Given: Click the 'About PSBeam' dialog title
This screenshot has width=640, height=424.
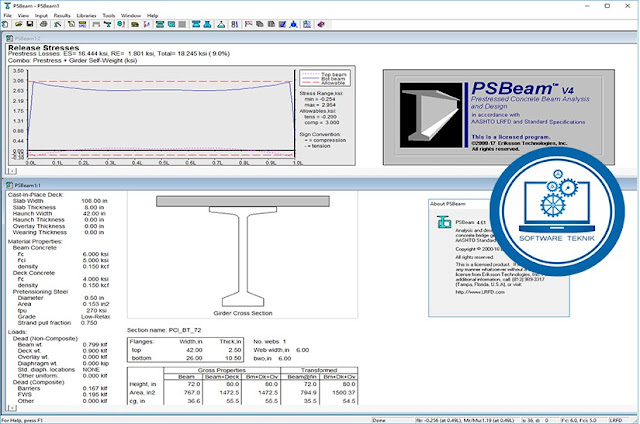Looking at the screenshot, I should coord(448,204).
